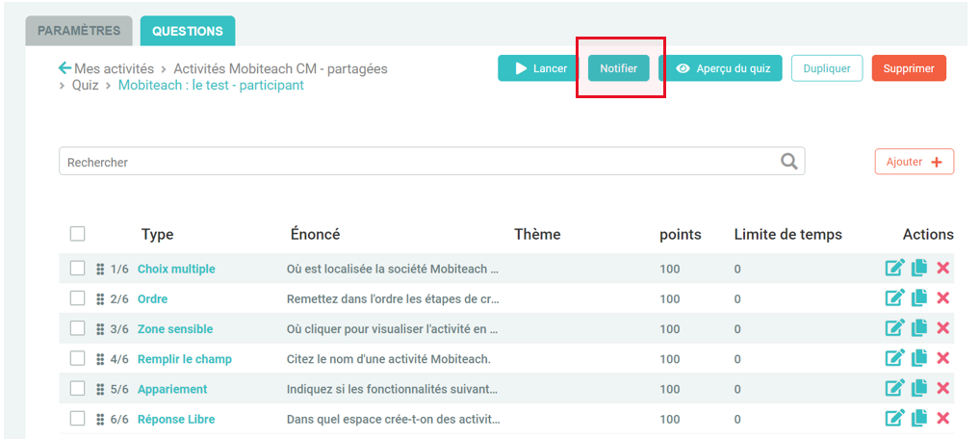Edit the Choix multiple question
The height and width of the screenshot is (439, 980).
click(x=894, y=269)
